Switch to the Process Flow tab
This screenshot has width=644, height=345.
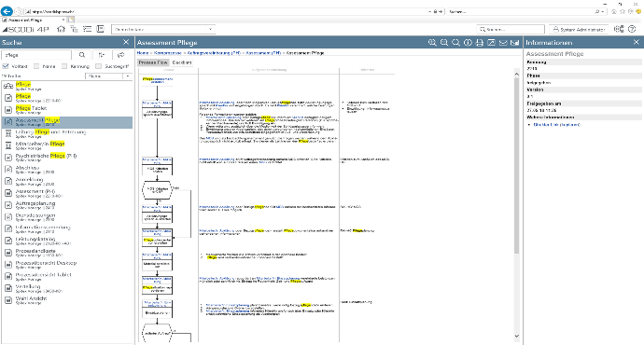[x=153, y=62]
